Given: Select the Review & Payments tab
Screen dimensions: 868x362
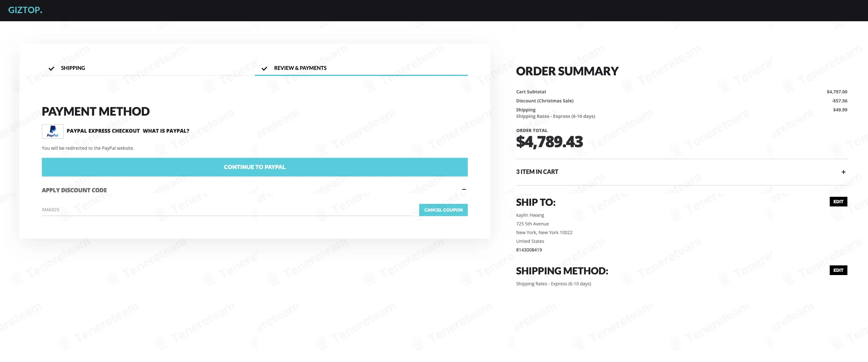Looking at the screenshot, I should tap(300, 68).
